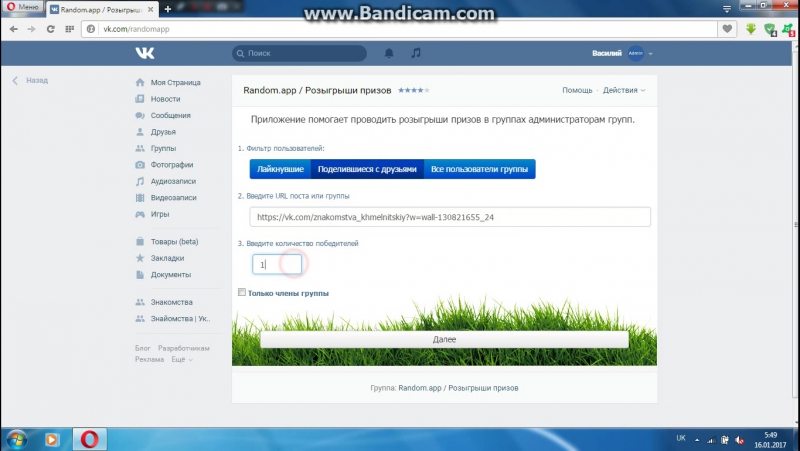Click the Товары (beta) bag icon
The image size is (800, 451).
(x=140, y=241)
